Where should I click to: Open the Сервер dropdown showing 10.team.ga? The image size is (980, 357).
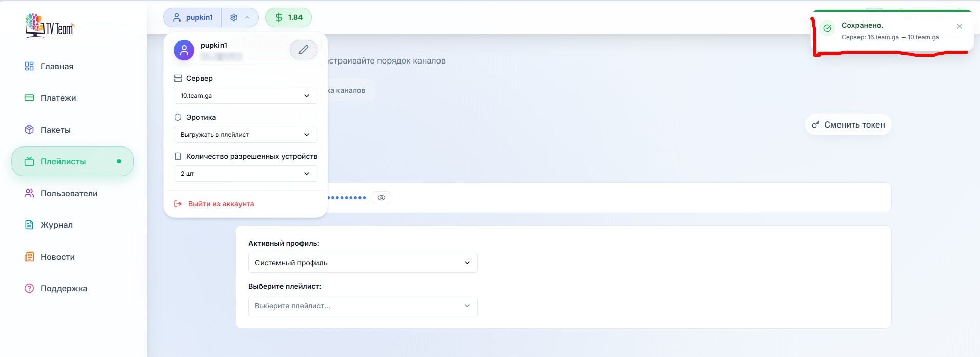(x=245, y=96)
